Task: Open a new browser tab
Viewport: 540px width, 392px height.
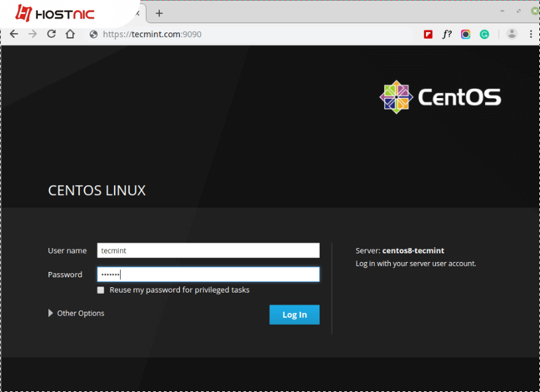Action: coord(159,13)
